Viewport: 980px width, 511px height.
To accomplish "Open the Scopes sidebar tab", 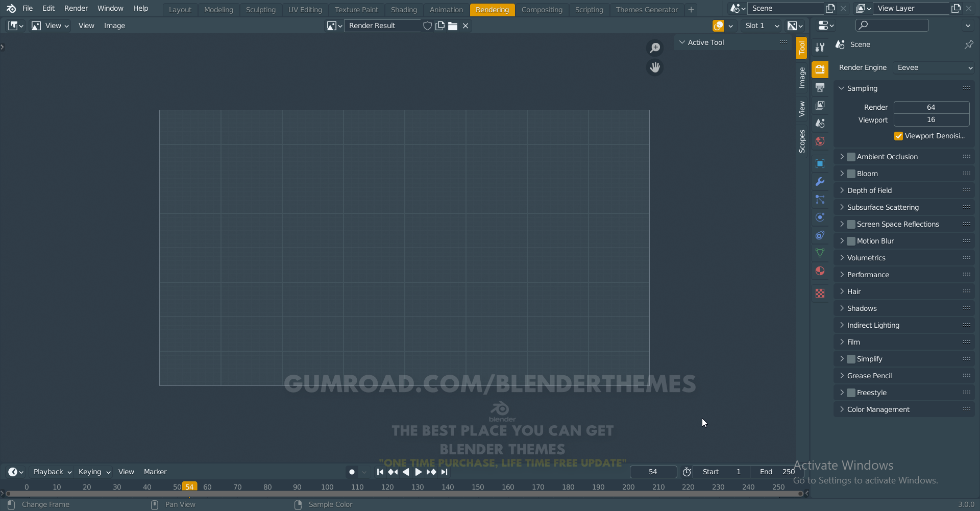I will click(801, 141).
